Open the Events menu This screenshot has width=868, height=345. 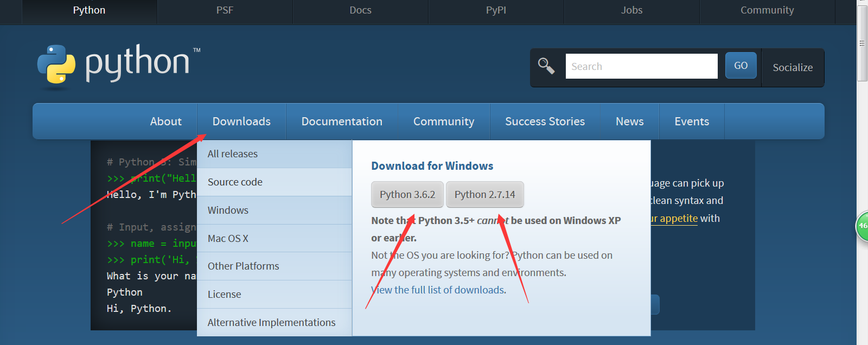tap(692, 122)
